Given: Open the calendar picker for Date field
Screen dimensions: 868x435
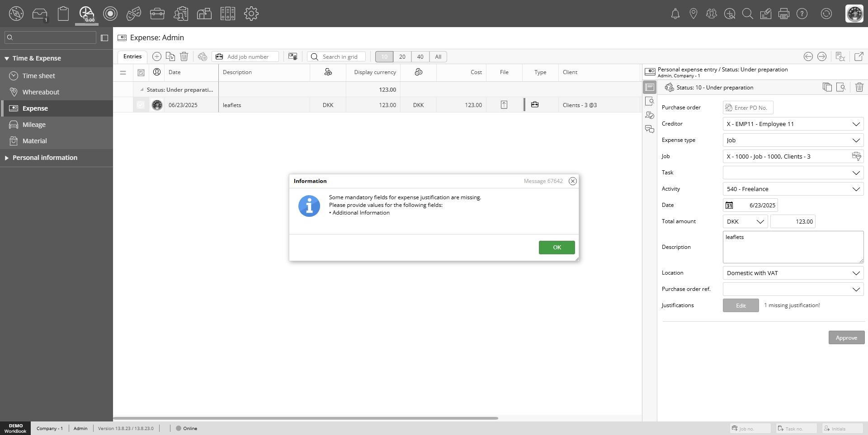Looking at the screenshot, I should click(729, 206).
